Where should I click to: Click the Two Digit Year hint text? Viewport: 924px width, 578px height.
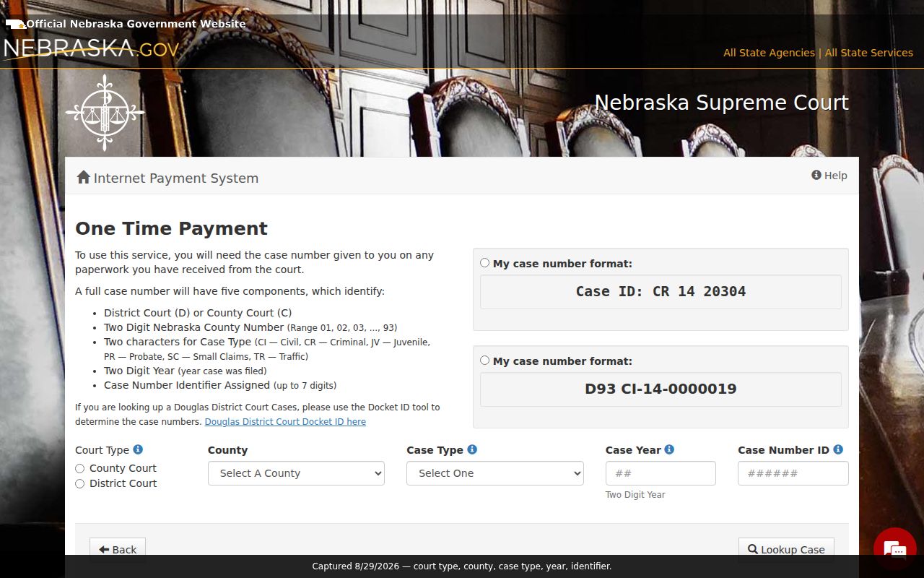pyautogui.click(x=635, y=495)
